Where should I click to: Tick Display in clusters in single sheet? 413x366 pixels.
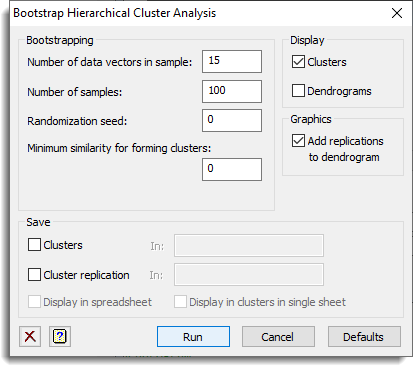tap(180, 302)
